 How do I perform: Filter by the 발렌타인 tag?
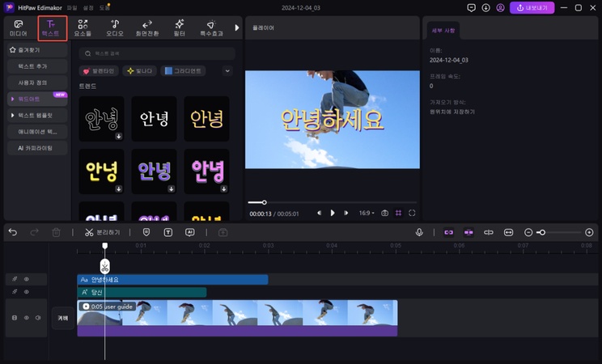click(98, 71)
